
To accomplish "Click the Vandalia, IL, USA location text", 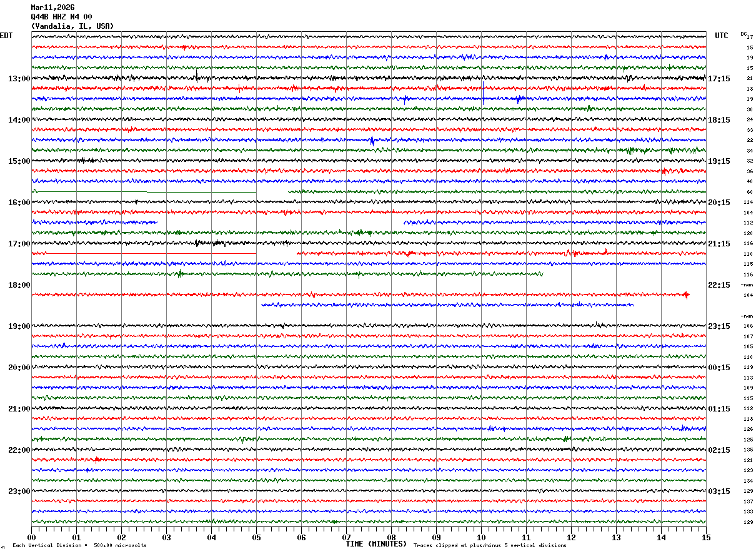I will click(72, 26).
